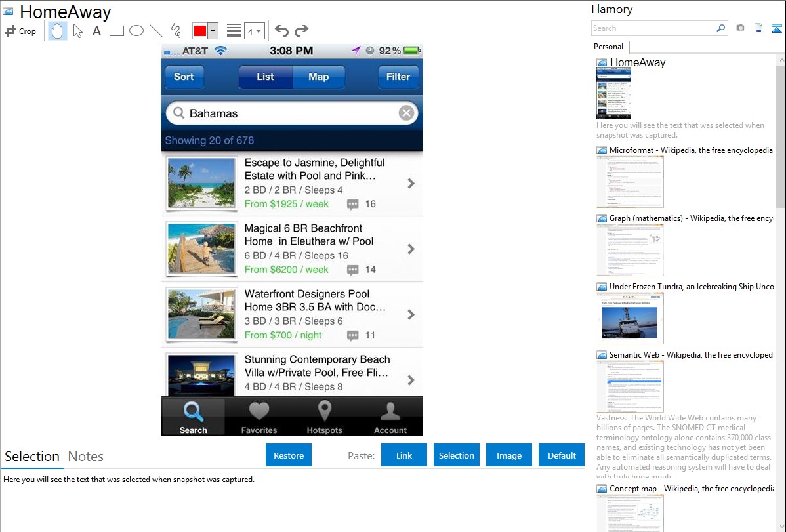Open the Graph (mathematics) snapshot thumbnail
This screenshot has width=786, height=532.
click(630, 250)
